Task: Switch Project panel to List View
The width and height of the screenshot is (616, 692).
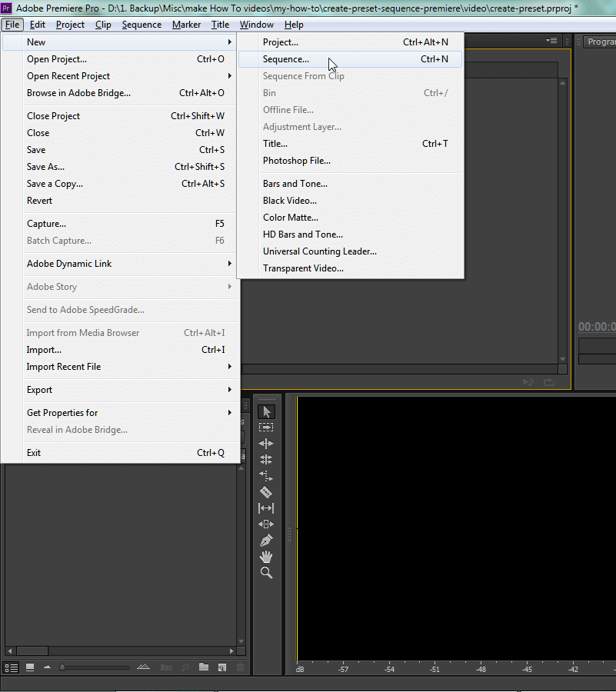Action: click(x=12, y=667)
